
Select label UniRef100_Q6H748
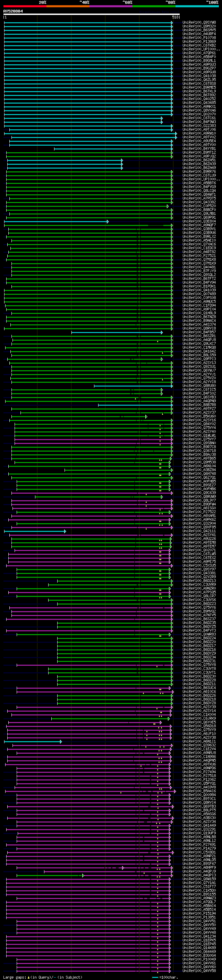199,474
